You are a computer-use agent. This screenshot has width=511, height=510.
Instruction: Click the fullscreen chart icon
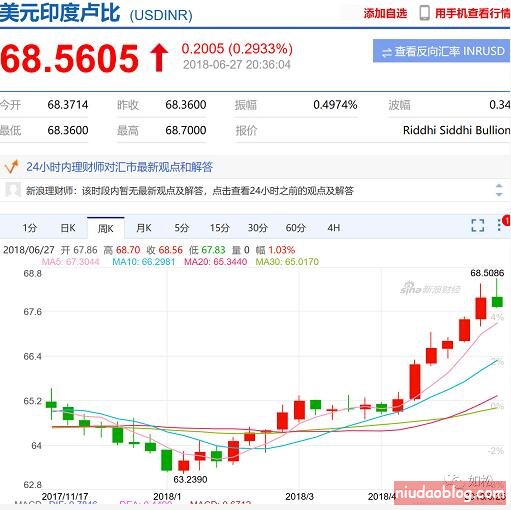click(478, 226)
